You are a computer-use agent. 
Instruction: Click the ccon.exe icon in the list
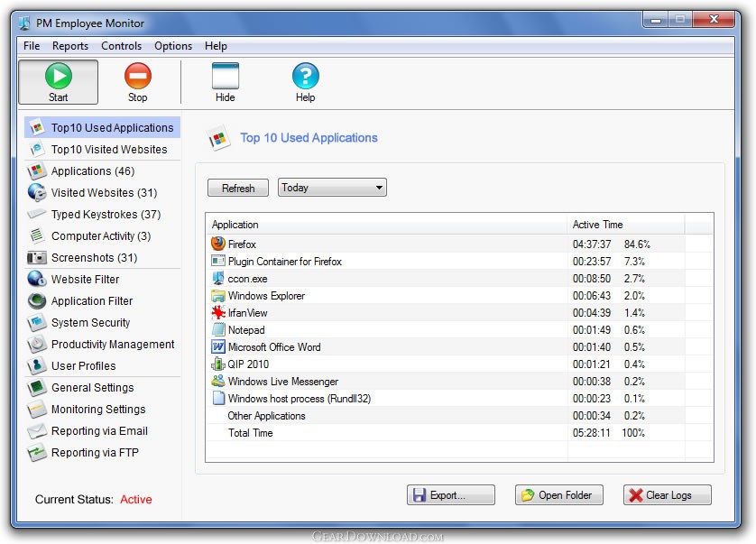(218, 278)
